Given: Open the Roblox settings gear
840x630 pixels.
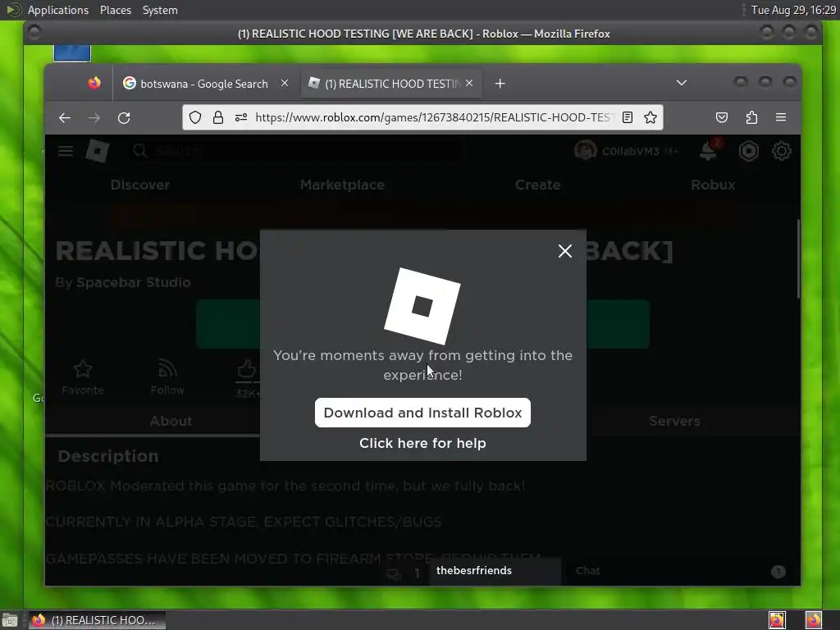Looking at the screenshot, I should pos(781,151).
